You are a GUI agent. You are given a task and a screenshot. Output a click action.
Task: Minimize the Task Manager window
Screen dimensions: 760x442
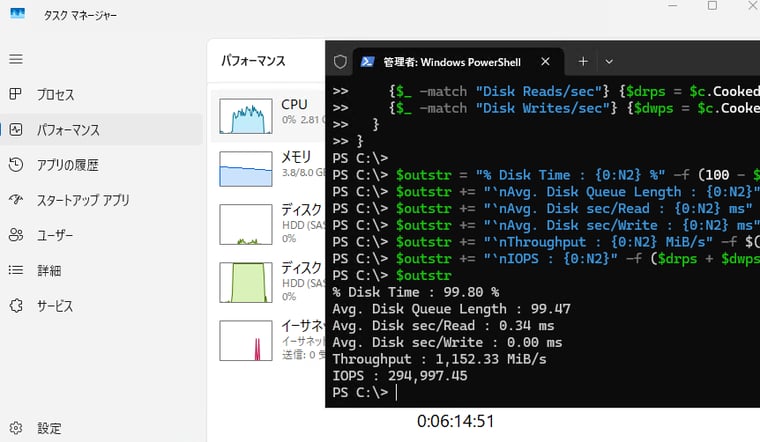(x=673, y=5)
